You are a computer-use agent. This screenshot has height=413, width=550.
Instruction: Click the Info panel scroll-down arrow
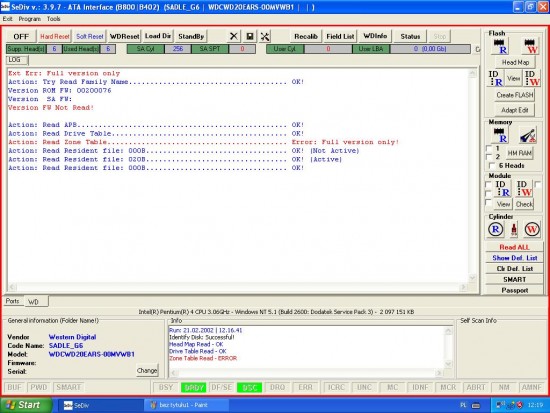click(448, 364)
